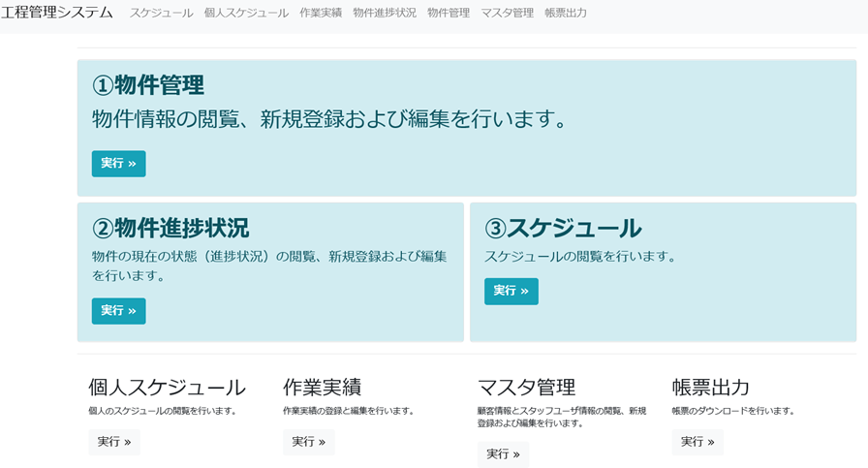Open スケジュール in the top navigation
The height and width of the screenshot is (468, 868).
click(x=161, y=13)
